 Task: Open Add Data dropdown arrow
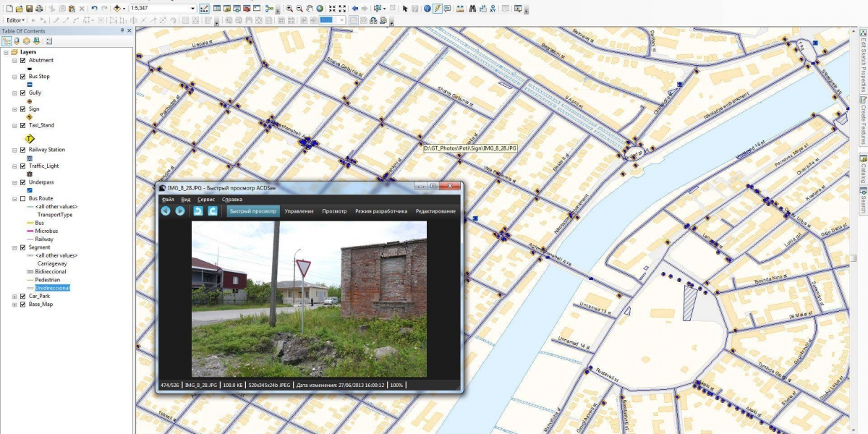click(124, 8)
